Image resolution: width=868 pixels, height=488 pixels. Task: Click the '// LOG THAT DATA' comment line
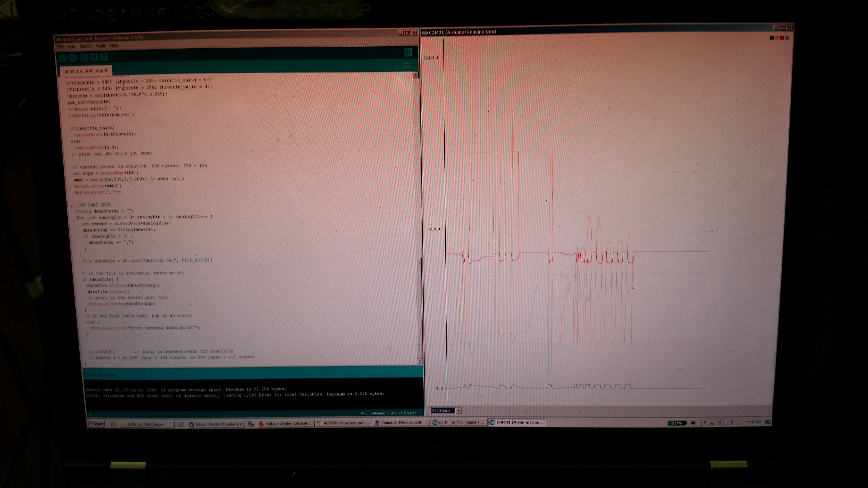(91, 205)
